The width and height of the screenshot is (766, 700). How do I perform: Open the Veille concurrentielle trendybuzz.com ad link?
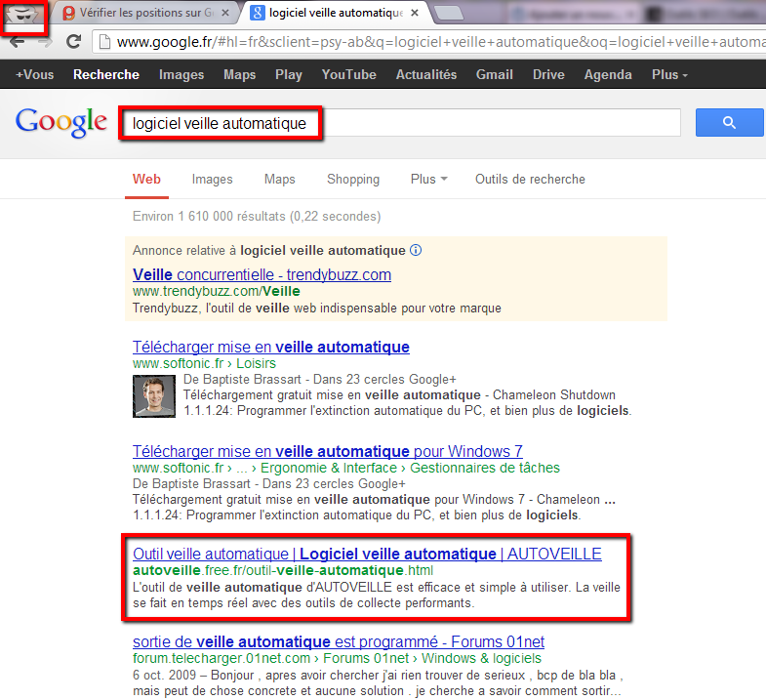[262, 275]
